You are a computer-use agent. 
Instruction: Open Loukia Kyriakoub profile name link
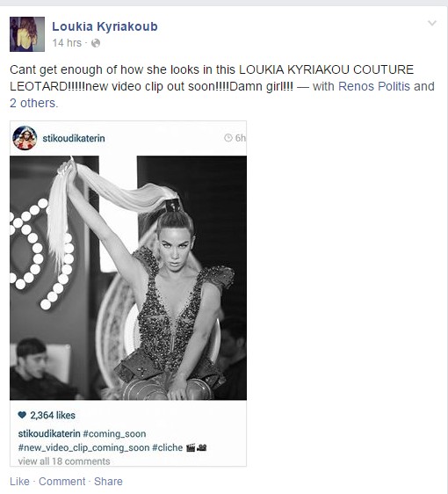[x=105, y=26]
